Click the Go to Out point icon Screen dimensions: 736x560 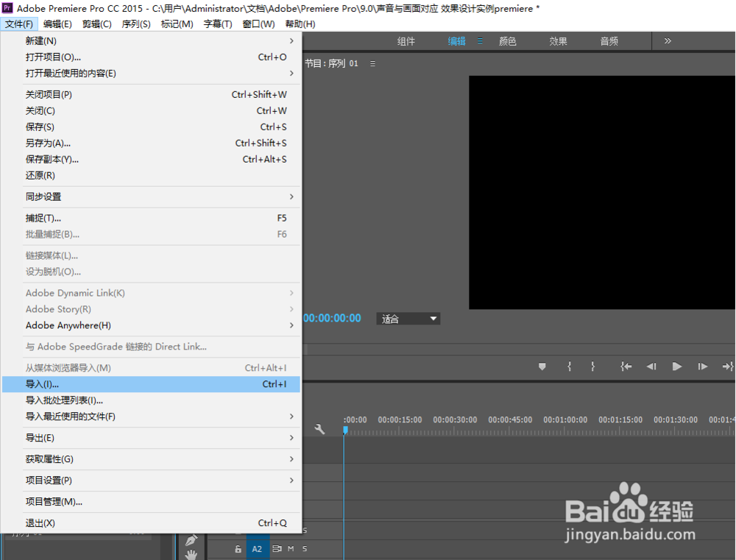(x=728, y=366)
